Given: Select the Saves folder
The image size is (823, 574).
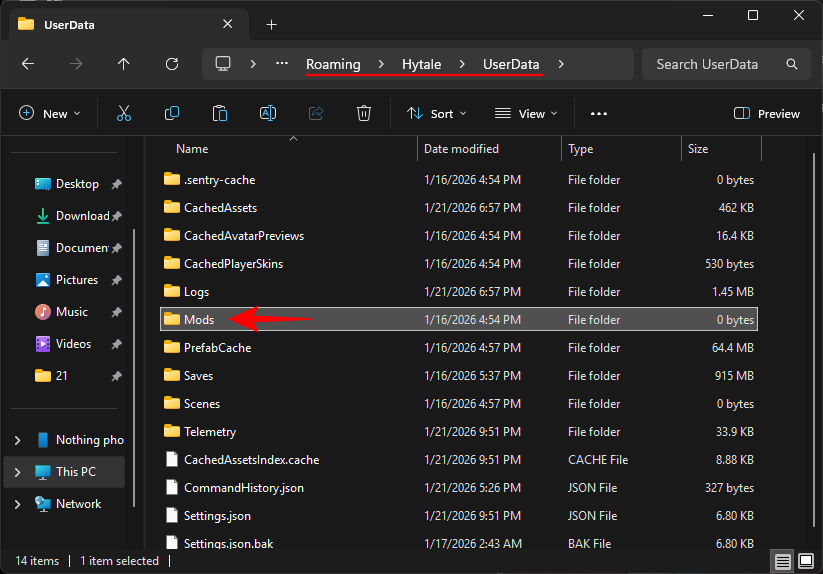Looking at the screenshot, I should (198, 376).
